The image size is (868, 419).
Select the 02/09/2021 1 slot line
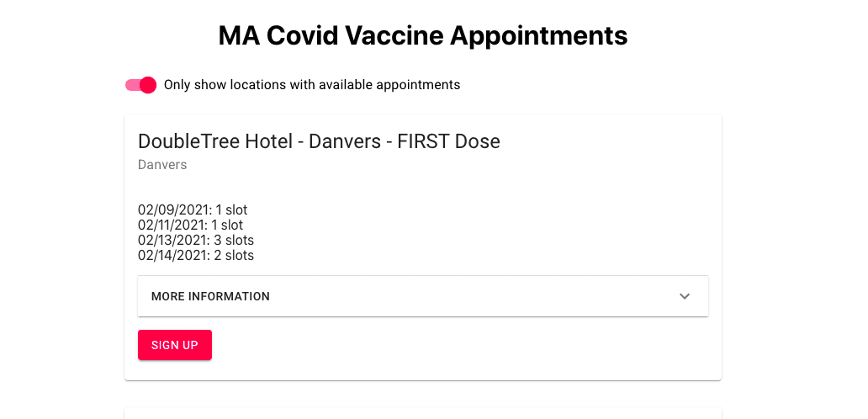[x=193, y=210]
